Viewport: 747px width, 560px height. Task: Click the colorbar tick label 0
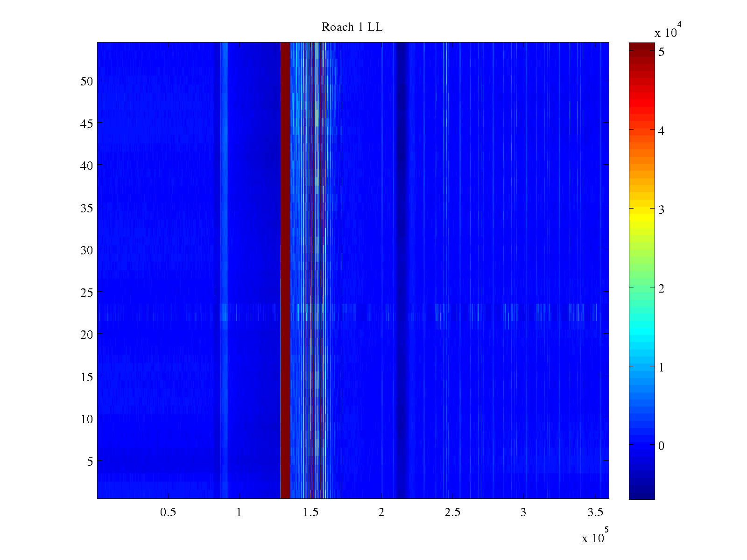(x=661, y=446)
